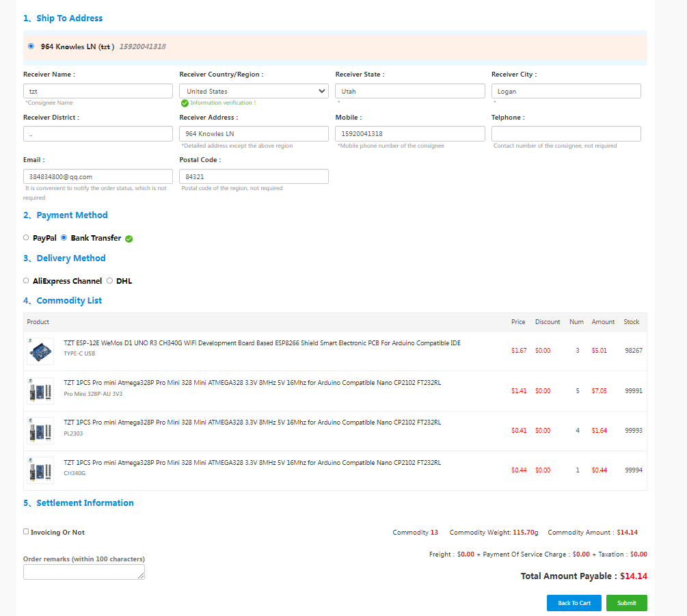
Task: Select the Bank Transfer radio button
Action: (x=64, y=237)
